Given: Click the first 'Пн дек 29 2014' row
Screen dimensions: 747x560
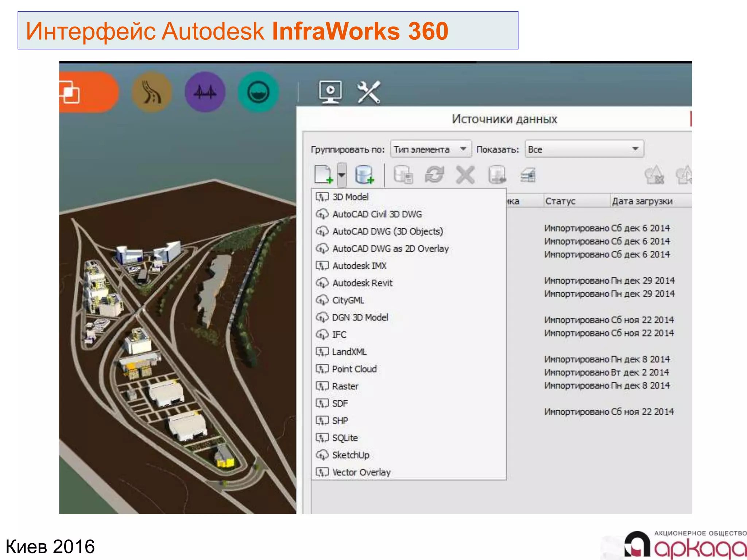Looking at the screenshot, I should [609, 281].
